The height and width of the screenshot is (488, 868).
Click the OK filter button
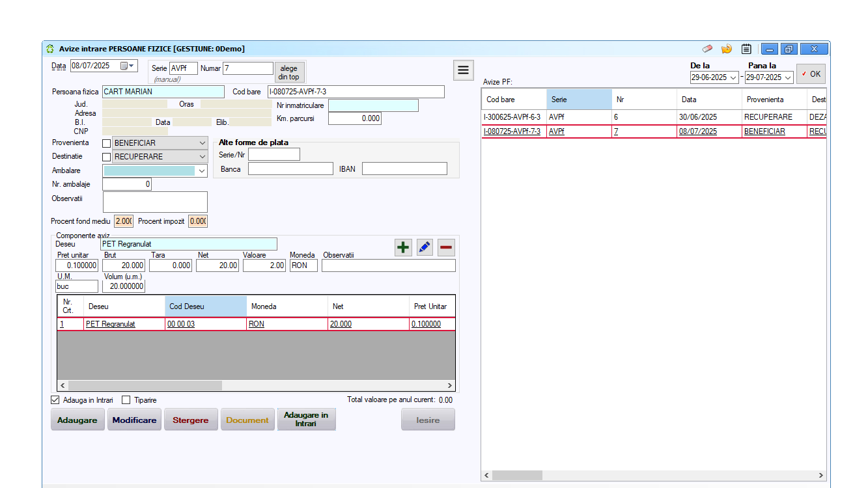tap(811, 74)
